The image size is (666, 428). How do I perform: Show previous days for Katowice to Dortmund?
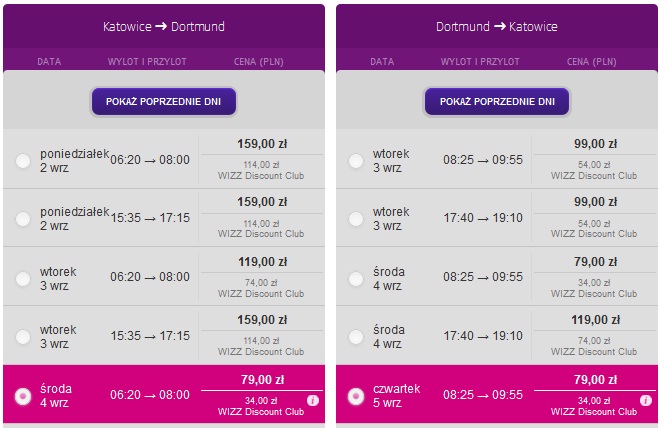click(x=164, y=101)
